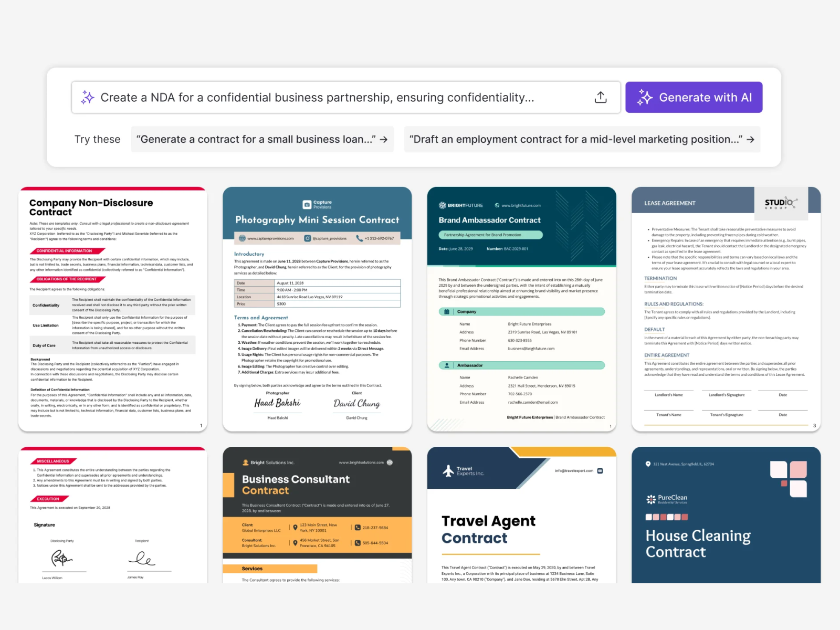The image size is (840, 630).
Task: Open Travel Agent Contract template
Action: 521,514
